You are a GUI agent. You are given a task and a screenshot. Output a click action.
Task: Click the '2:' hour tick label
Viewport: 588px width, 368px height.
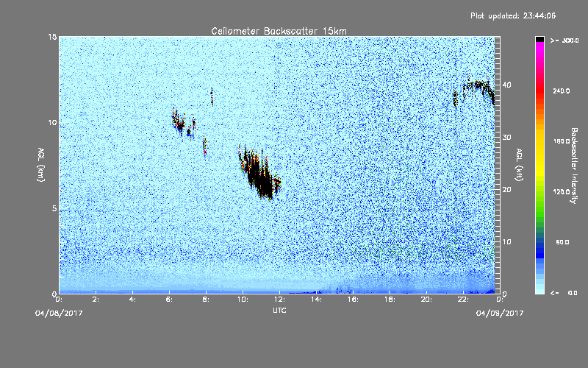[x=96, y=300]
